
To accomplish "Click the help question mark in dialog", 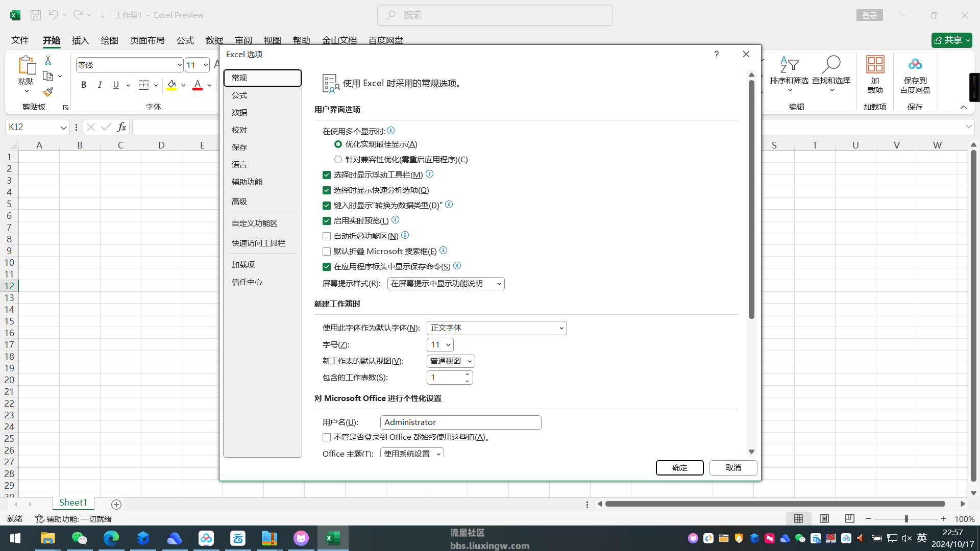I will pyautogui.click(x=717, y=54).
